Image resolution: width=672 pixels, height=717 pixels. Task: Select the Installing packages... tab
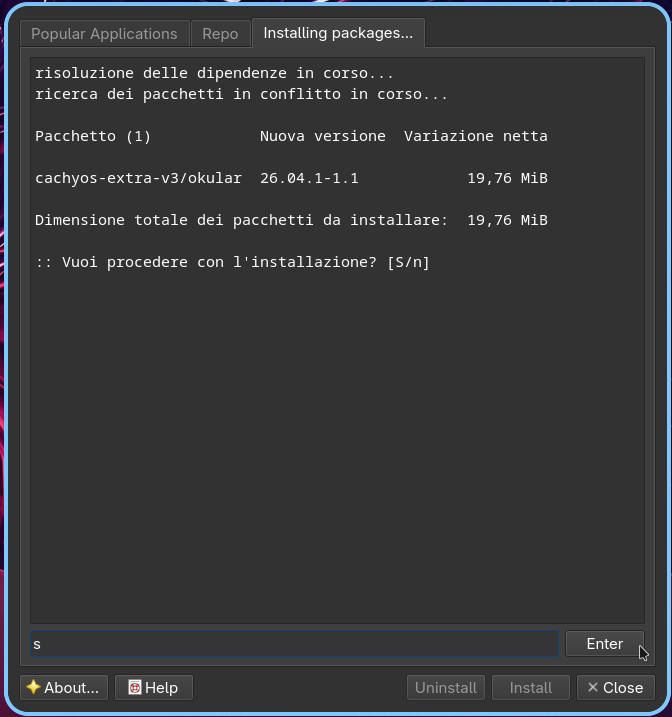point(338,33)
